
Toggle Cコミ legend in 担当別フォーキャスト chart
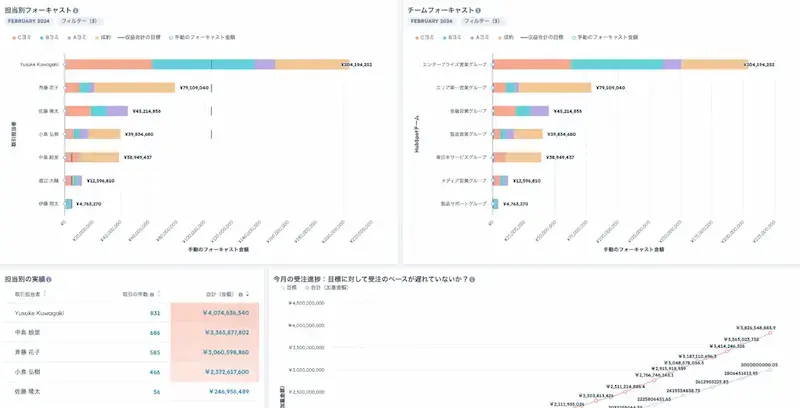tap(20, 37)
